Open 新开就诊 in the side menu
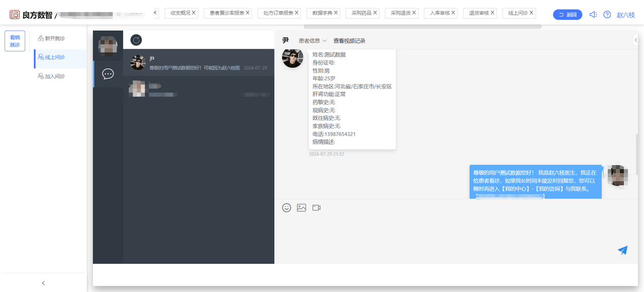 click(x=51, y=38)
